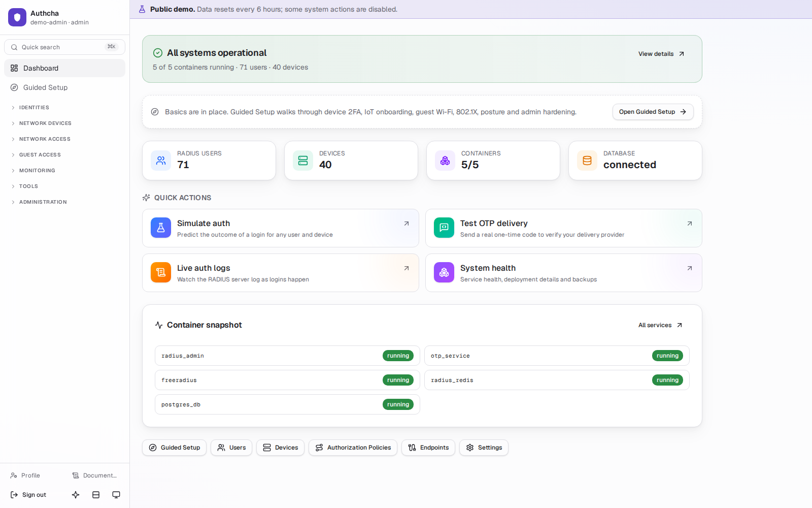Click the blue flask icon for Simulate auth
812x508 pixels.
coord(161,228)
